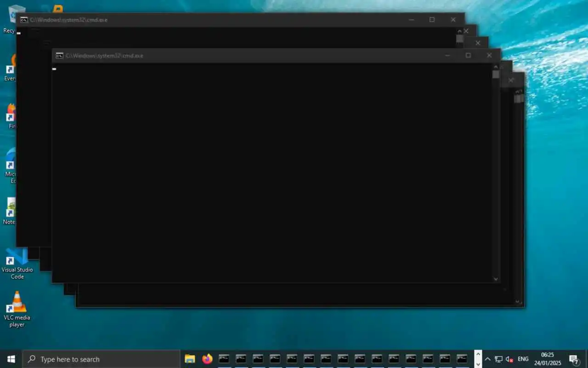The width and height of the screenshot is (588, 368).
Task: Open system menu icon of back-left cmd window
Action: coord(23,20)
